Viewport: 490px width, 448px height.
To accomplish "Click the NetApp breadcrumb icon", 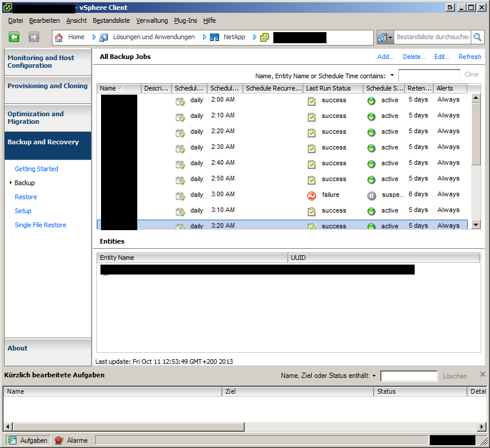I will (214, 37).
